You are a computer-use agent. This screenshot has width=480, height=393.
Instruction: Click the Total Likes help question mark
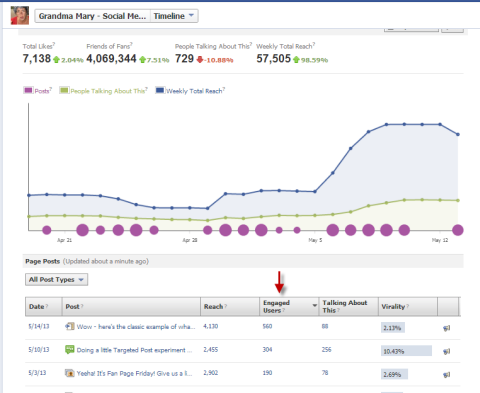(54, 44)
